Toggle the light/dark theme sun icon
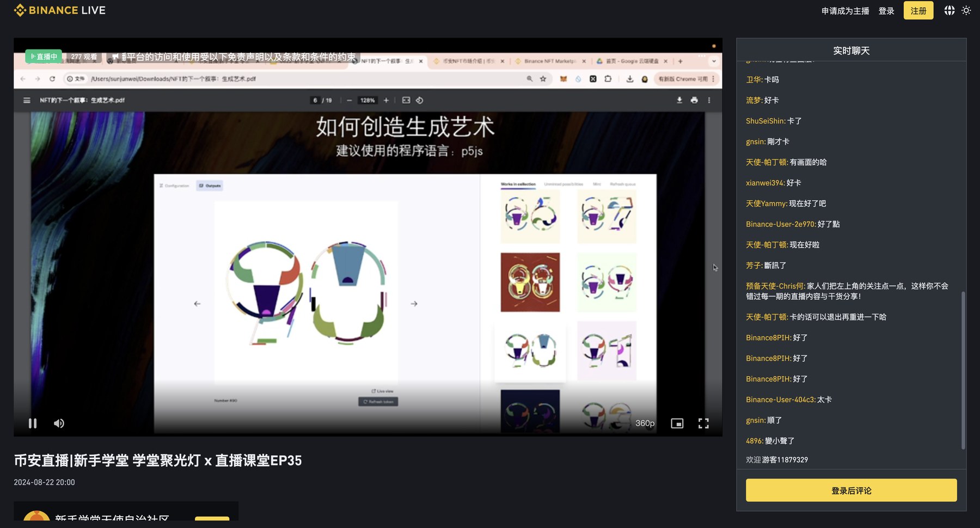The width and height of the screenshot is (980, 528). point(966,10)
